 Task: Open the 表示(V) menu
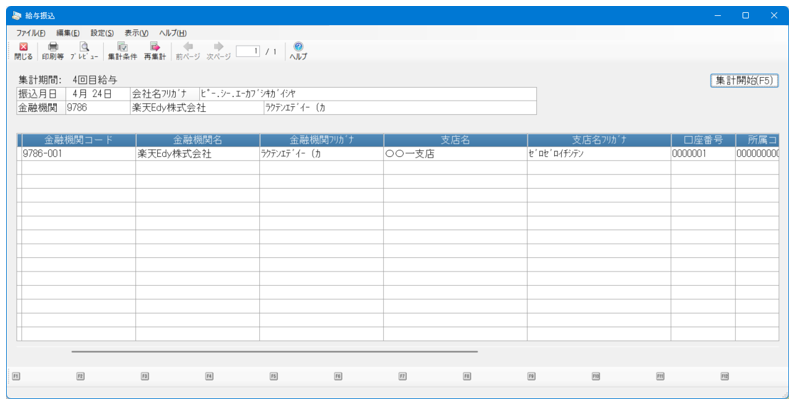click(x=136, y=33)
